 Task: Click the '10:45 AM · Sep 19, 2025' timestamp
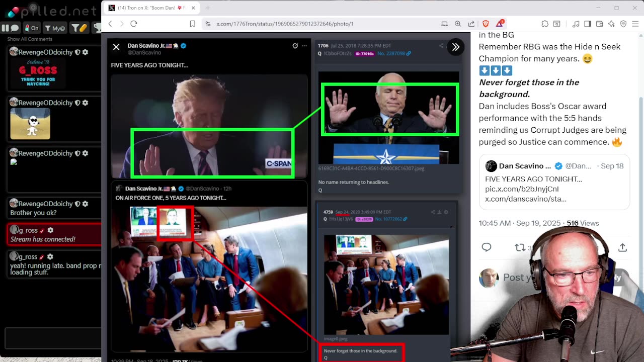[519, 223]
